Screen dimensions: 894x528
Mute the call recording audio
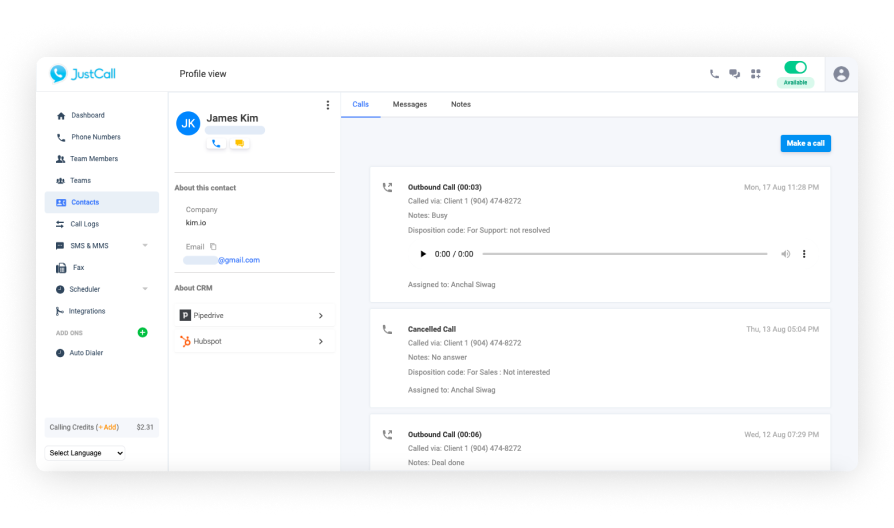(785, 254)
